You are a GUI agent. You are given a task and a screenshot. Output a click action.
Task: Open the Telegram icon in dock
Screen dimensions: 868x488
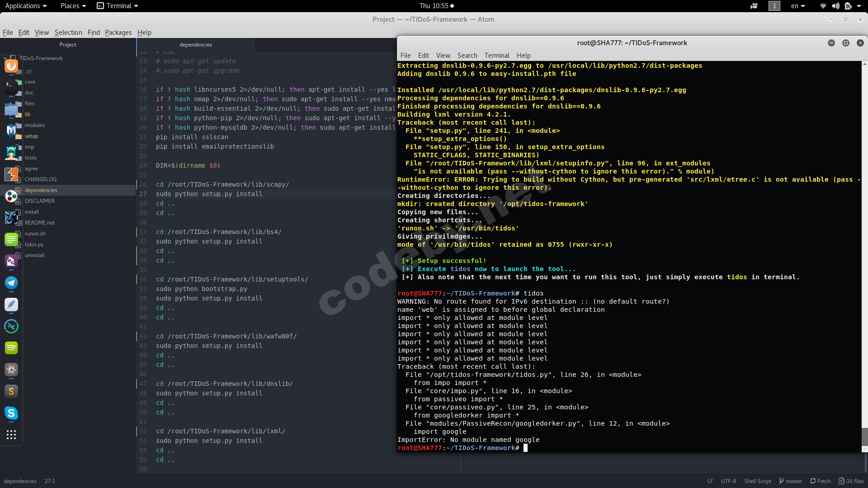click(x=11, y=283)
